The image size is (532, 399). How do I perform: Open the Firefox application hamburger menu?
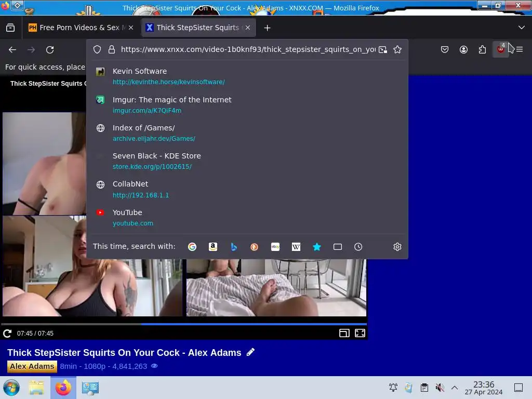coord(520,49)
